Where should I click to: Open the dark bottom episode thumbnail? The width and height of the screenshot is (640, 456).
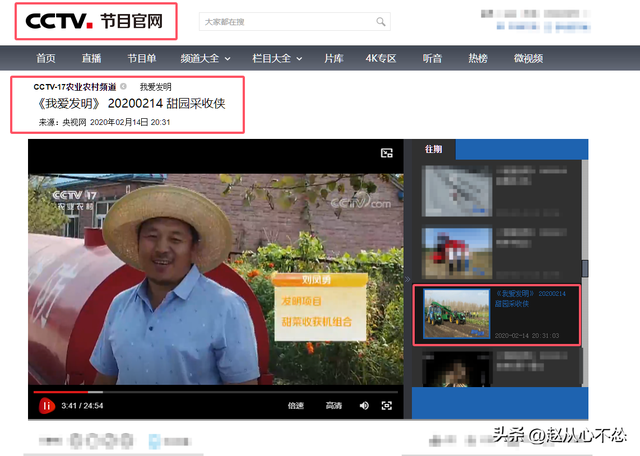pyautogui.click(x=457, y=369)
